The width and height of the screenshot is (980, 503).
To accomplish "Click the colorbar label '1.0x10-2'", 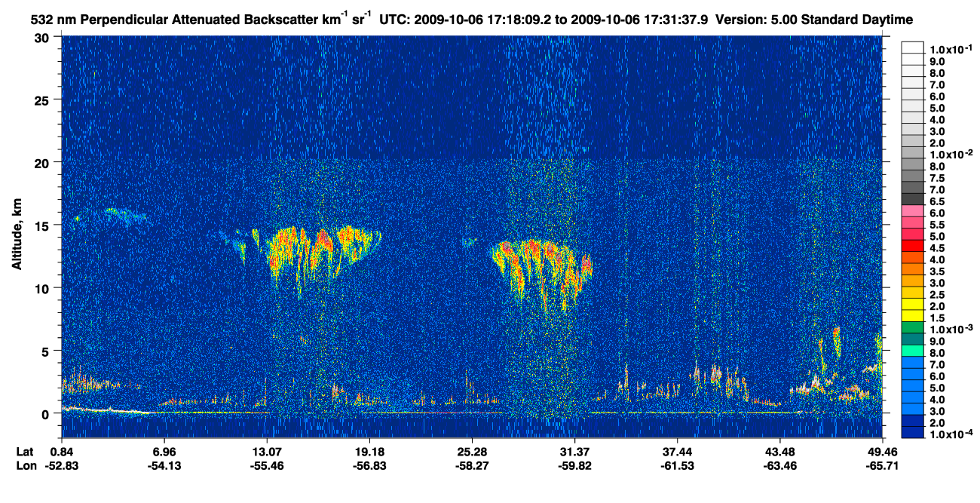I will point(951,153).
